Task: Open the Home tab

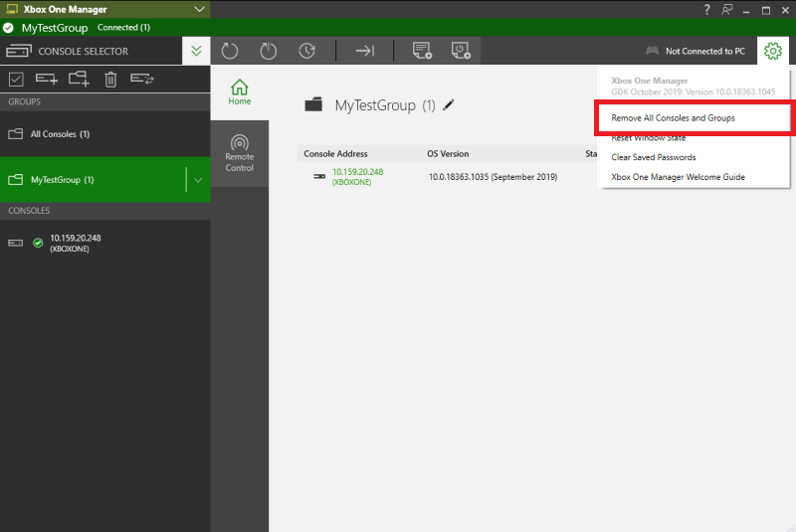Action: coord(240,92)
